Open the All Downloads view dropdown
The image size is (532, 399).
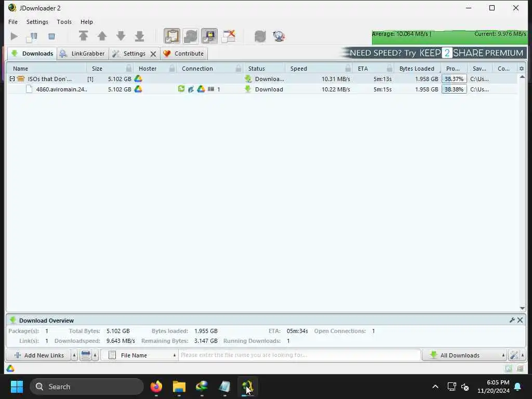(x=464, y=355)
